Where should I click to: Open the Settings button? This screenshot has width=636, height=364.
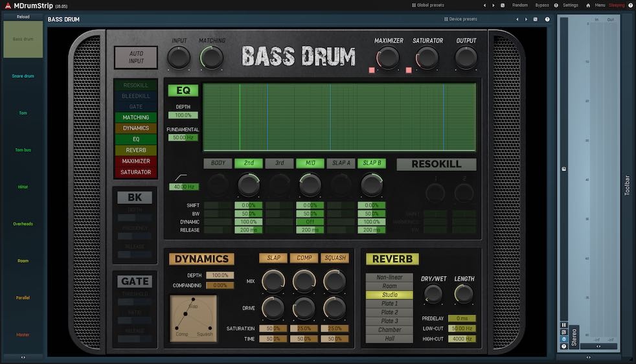[571, 5]
